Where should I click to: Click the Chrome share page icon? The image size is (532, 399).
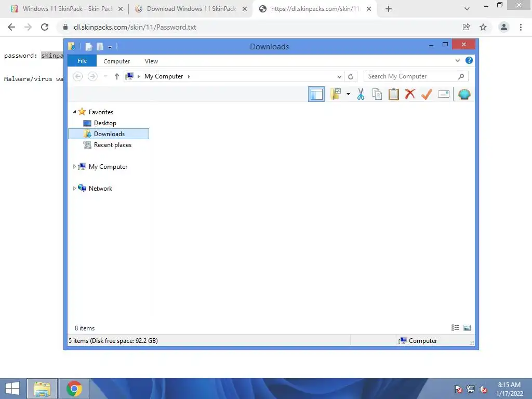click(x=467, y=27)
